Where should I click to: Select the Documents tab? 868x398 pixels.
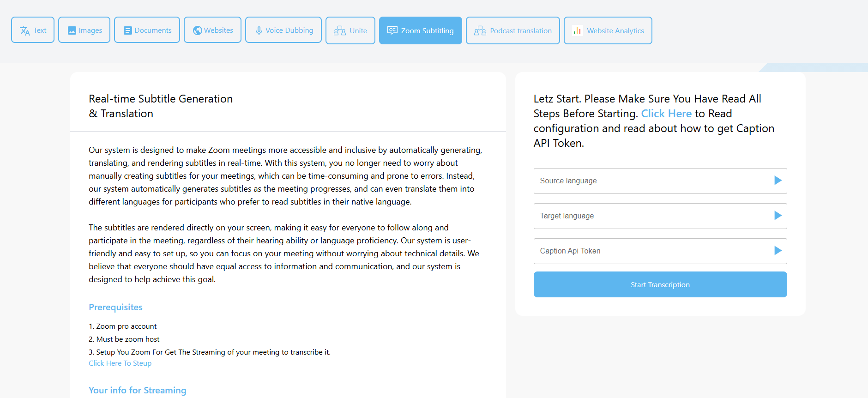(147, 30)
